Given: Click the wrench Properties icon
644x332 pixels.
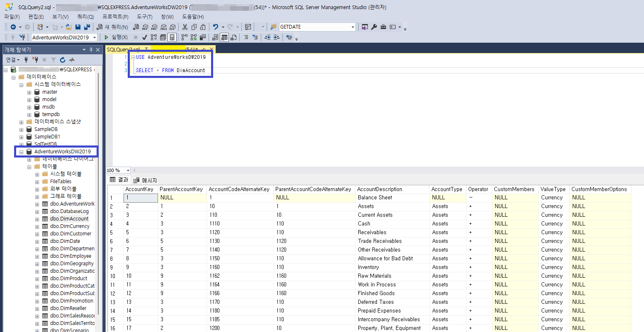Looking at the screenshot, I should coord(374,27).
